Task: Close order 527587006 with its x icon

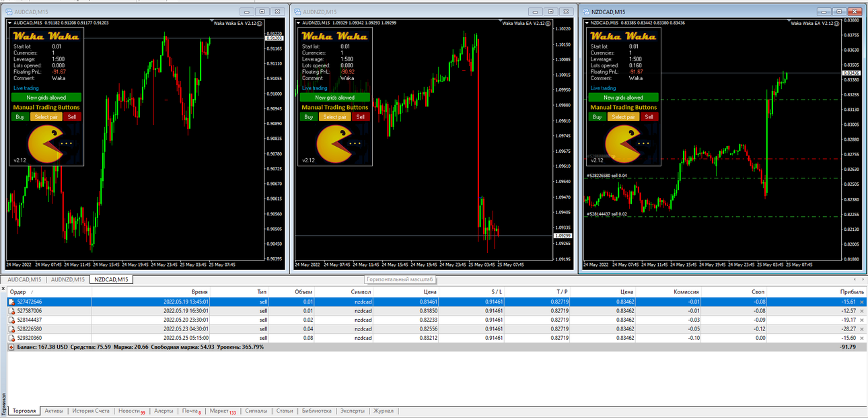Action: pos(862,311)
